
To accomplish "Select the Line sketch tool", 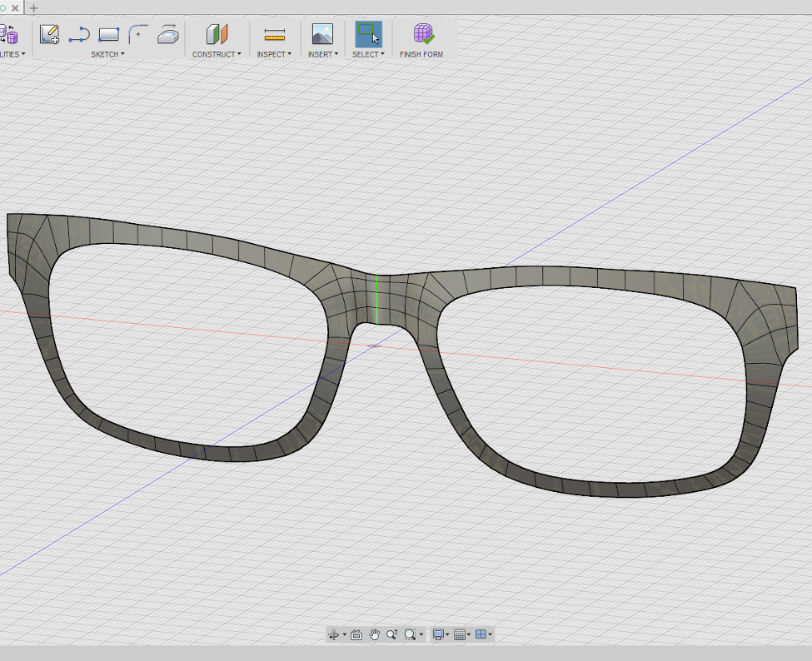I will point(79,34).
